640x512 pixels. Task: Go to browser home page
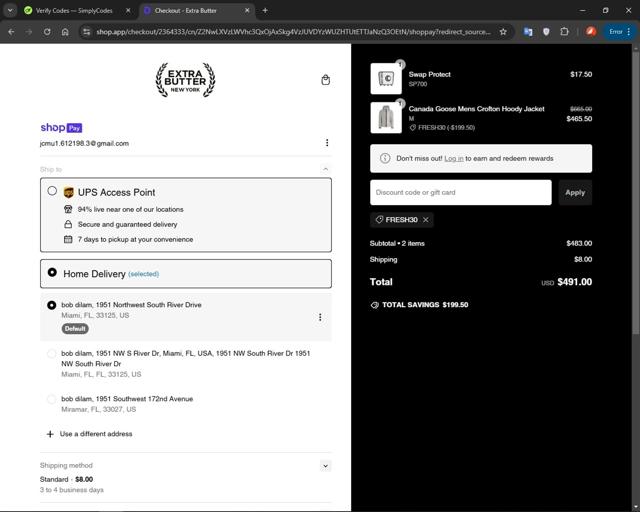tap(65, 31)
